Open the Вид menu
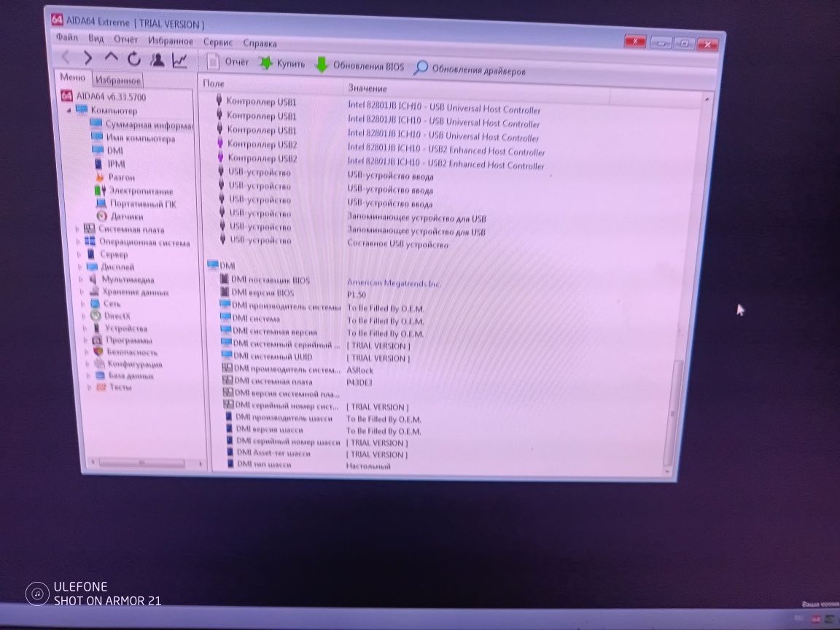 point(96,38)
